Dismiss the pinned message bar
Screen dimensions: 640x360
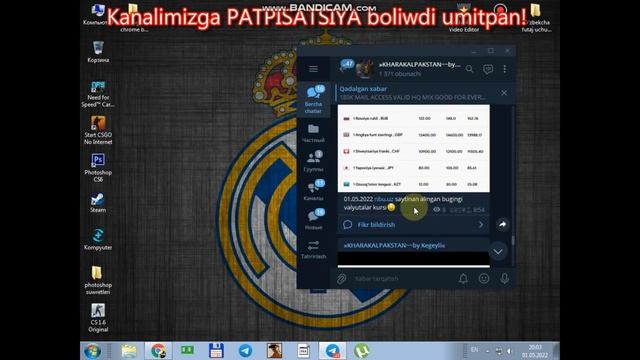click(x=504, y=93)
